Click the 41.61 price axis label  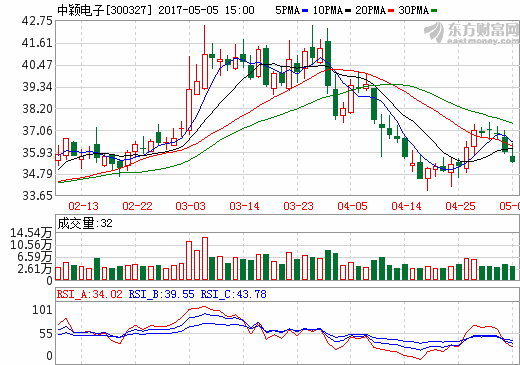coord(37,43)
